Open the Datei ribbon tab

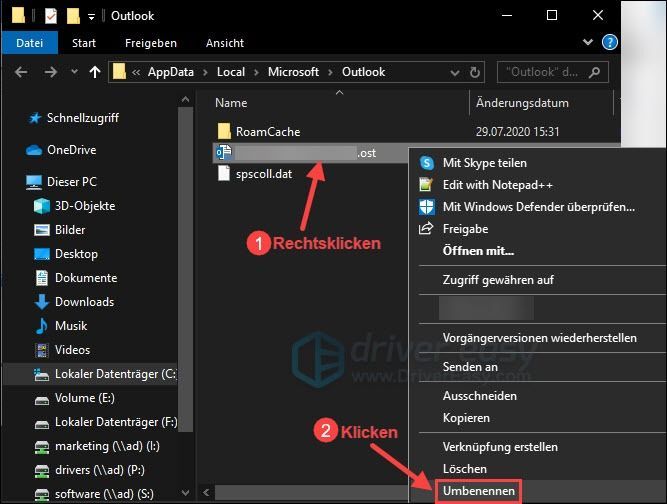coord(29,43)
